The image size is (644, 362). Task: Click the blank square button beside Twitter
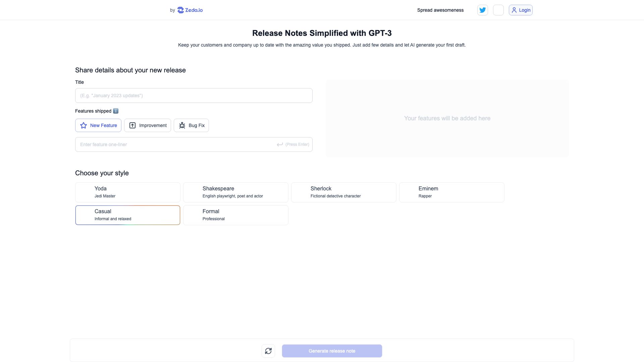(498, 10)
